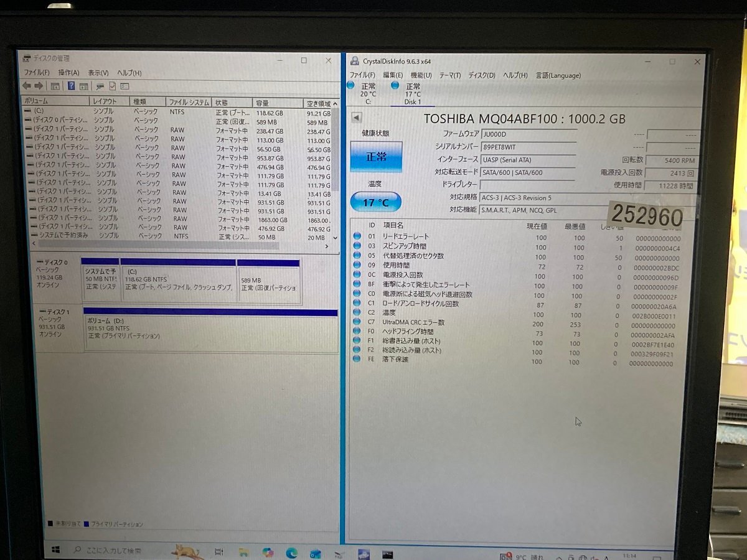Sort by 状態 column header

point(231,102)
